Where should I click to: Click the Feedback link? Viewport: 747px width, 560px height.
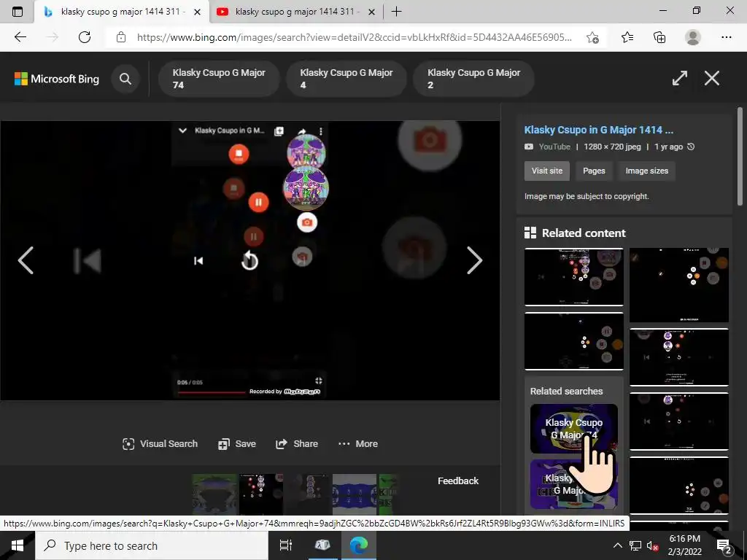pos(458,481)
